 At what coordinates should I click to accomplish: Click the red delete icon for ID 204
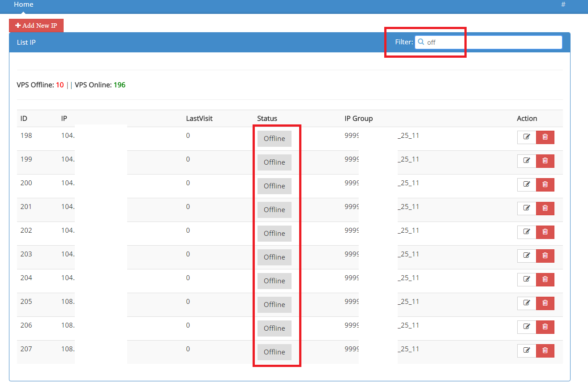point(545,280)
